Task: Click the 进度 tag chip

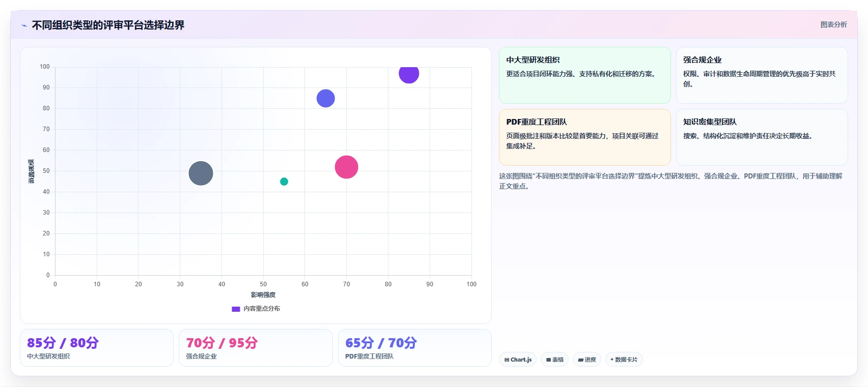Action: click(587, 360)
